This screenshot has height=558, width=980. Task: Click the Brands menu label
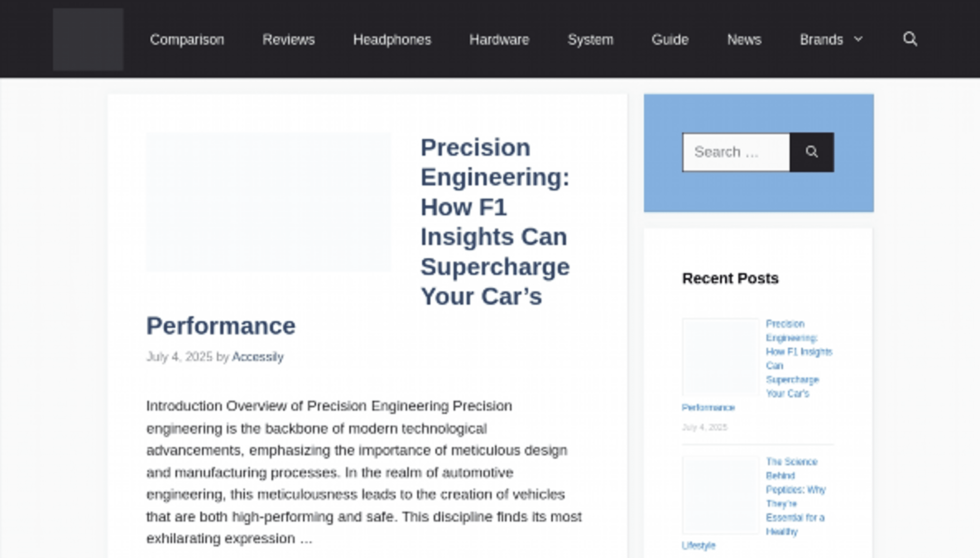coord(822,40)
